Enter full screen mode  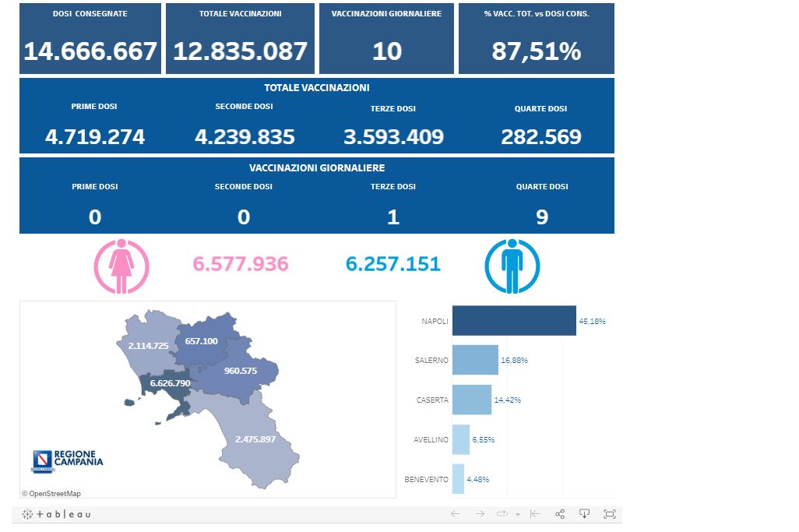coord(609,514)
